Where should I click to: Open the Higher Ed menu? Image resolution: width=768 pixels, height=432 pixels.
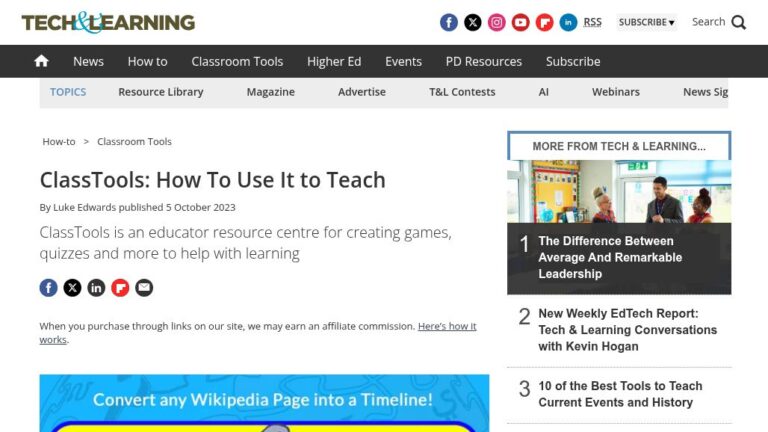click(x=334, y=61)
